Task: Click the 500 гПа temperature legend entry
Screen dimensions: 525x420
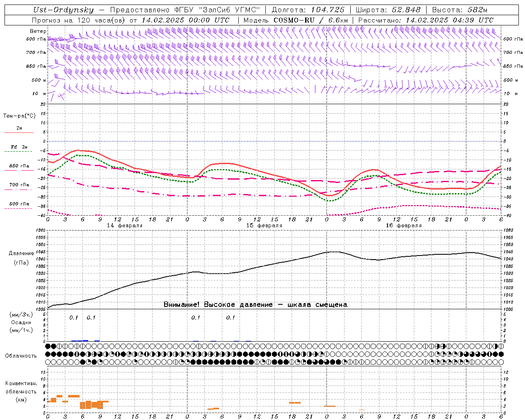Action: (x=19, y=204)
